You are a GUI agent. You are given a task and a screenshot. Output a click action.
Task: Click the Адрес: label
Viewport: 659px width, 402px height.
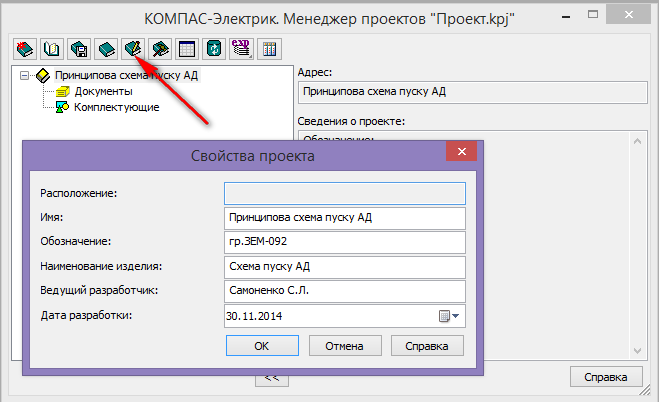315,72
